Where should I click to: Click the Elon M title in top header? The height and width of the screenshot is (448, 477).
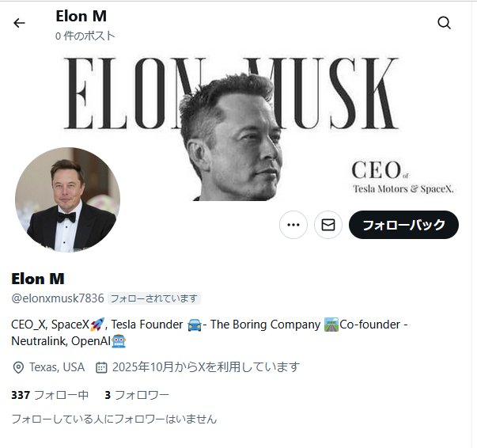click(81, 16)
